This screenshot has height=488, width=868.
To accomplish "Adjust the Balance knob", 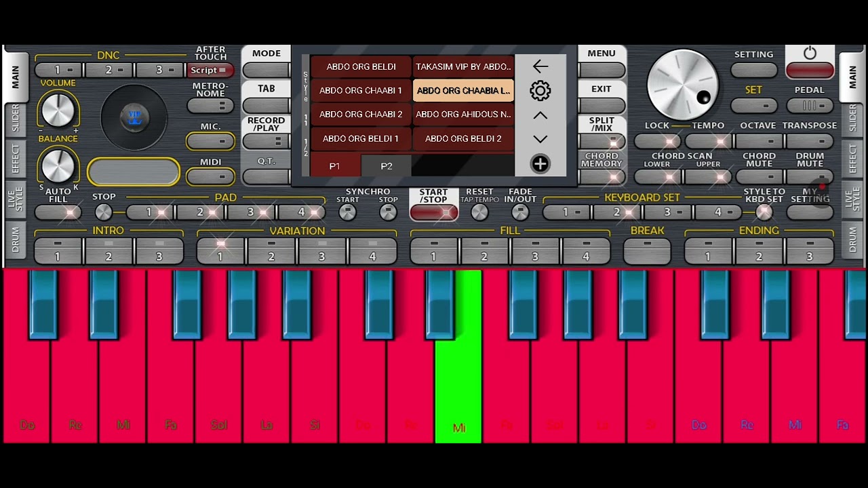I will [58, 166].
